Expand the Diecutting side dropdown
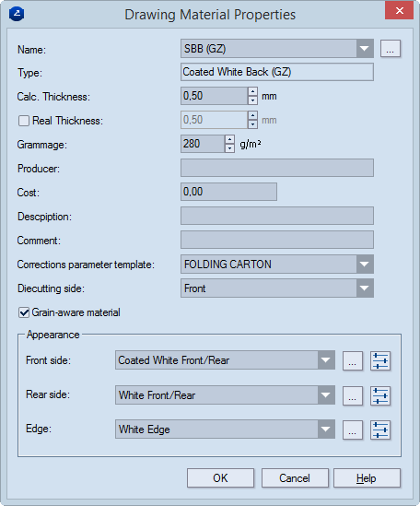 click(x=365, y=288)
